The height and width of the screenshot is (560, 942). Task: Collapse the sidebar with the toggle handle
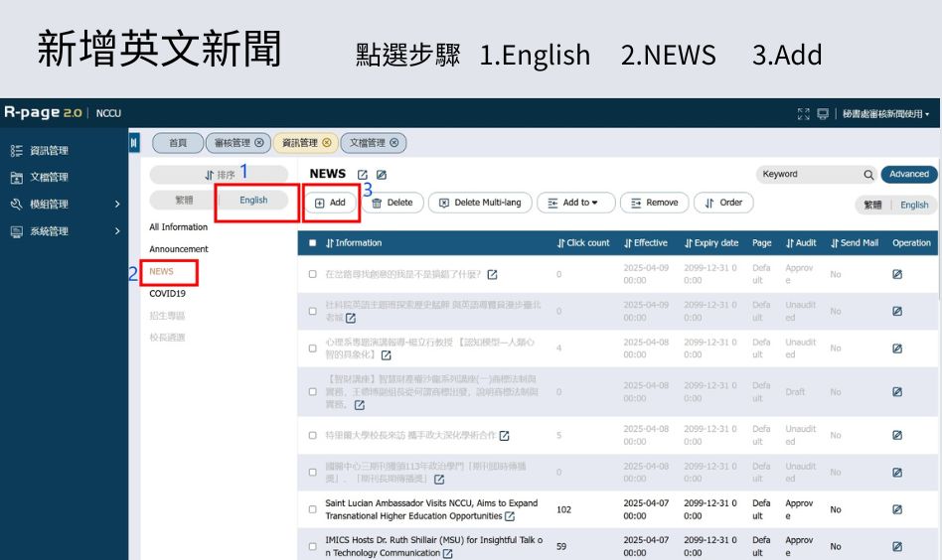134,143
